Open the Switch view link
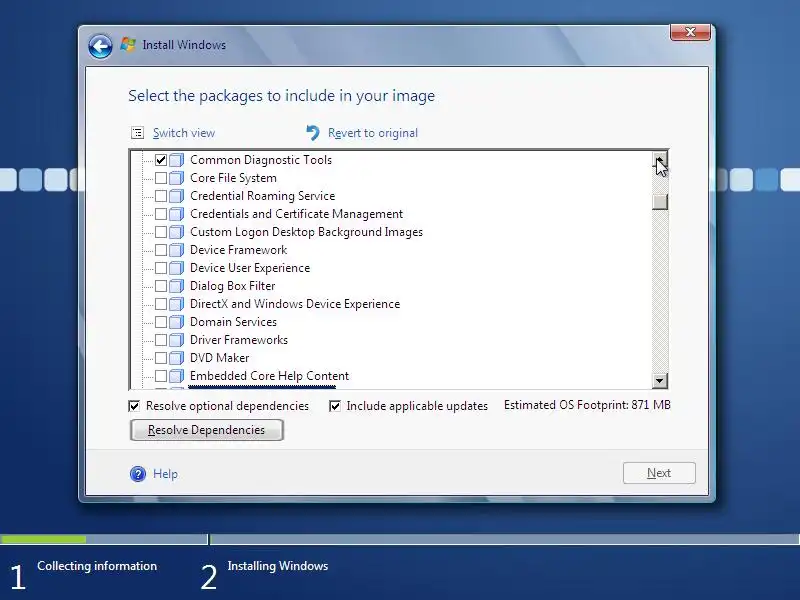Viewport: 800px width, 600px height. tap(184, 133)
